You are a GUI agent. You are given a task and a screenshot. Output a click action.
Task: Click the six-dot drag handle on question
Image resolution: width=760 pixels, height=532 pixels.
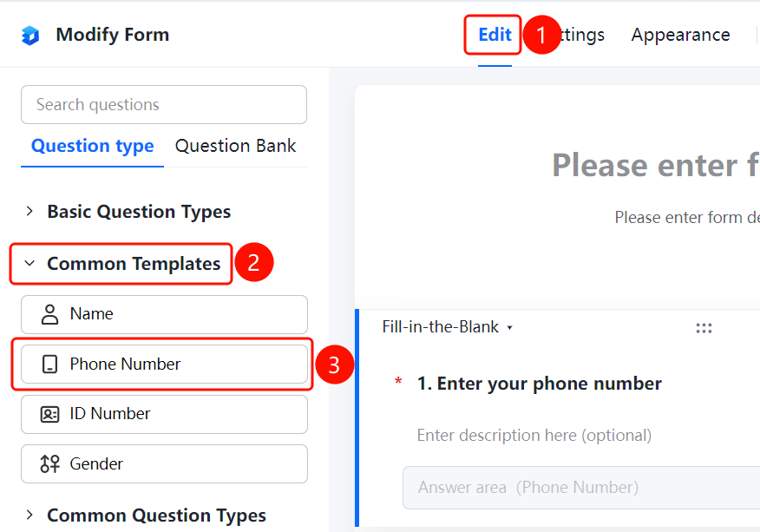pos(704,328)
